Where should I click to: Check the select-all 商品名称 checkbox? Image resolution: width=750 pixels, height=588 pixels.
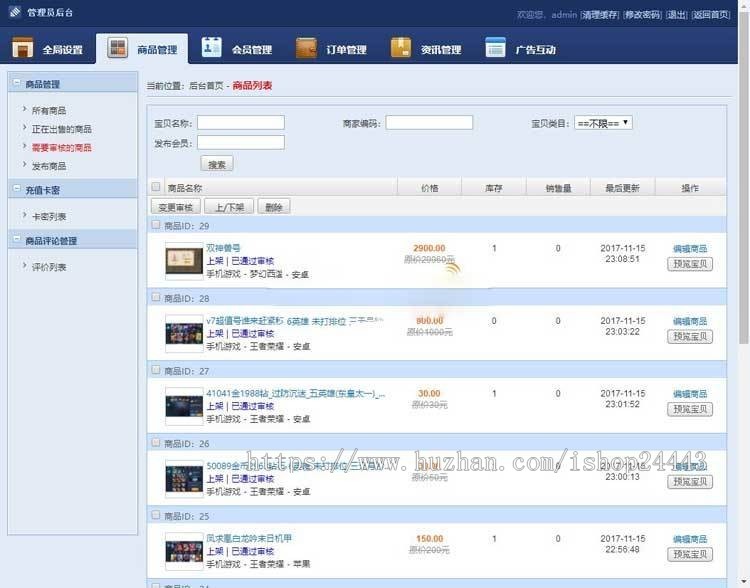156,187
